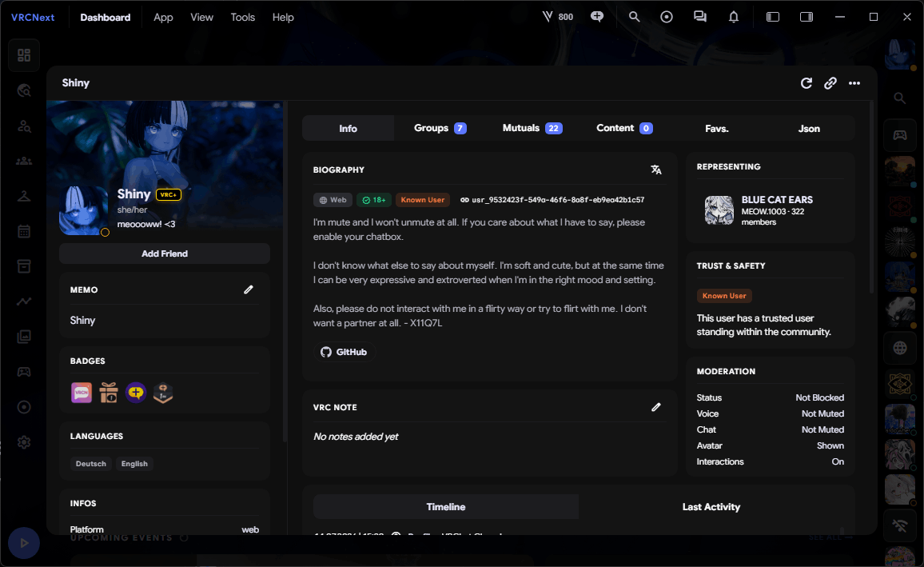Image resolution: width=924 pixels, height=567 pixels.
Task: Toggle the left sidebar panel layout icon
Action: (773, 17)
